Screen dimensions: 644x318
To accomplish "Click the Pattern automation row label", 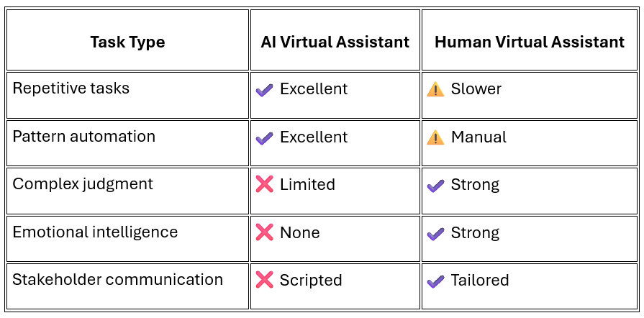I will click(x=83, y=136).
